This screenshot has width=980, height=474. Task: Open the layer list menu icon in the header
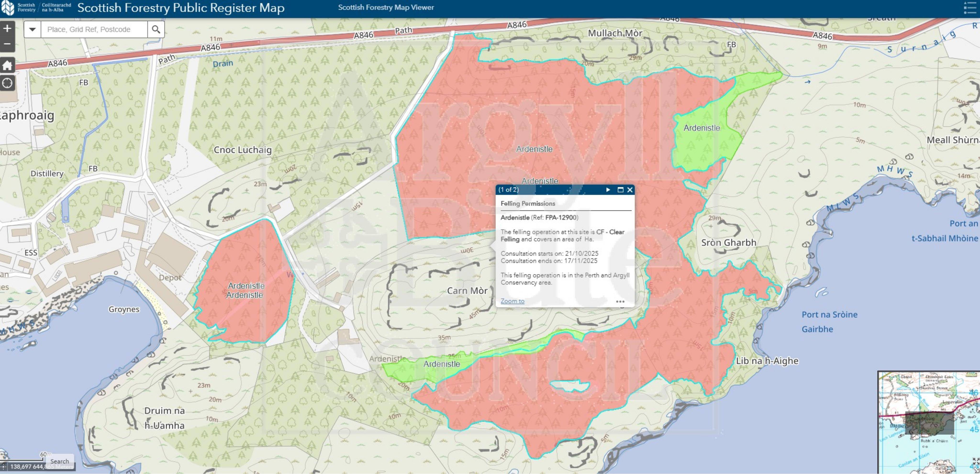(970, 8)
